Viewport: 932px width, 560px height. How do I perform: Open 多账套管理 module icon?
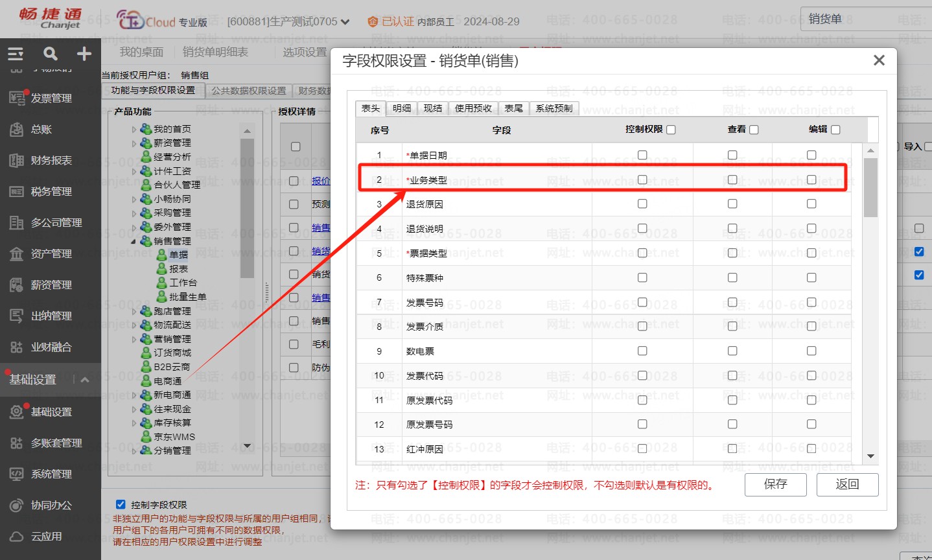[x=17, y=443]
